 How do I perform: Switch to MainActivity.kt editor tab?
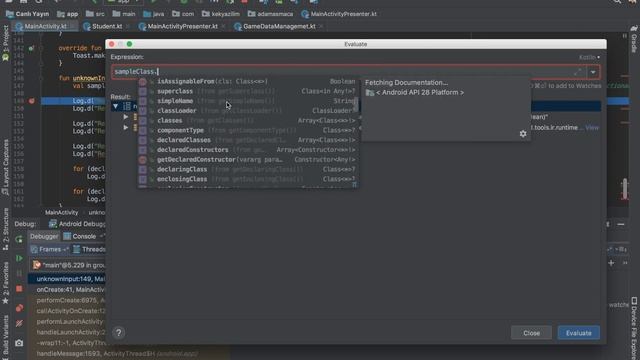click(44, 26)
